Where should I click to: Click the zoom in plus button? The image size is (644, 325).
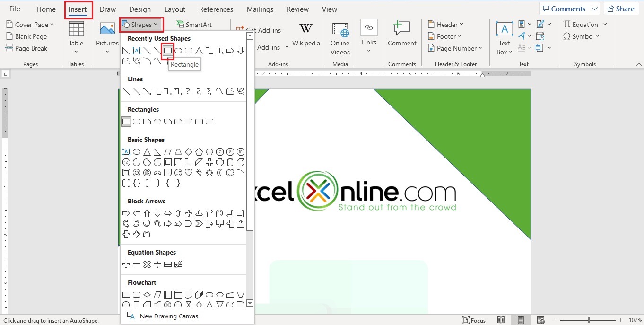coord(620,320)
